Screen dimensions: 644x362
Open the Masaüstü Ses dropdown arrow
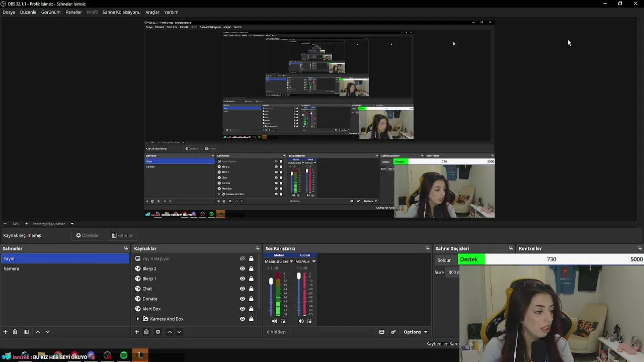[291, 261]
